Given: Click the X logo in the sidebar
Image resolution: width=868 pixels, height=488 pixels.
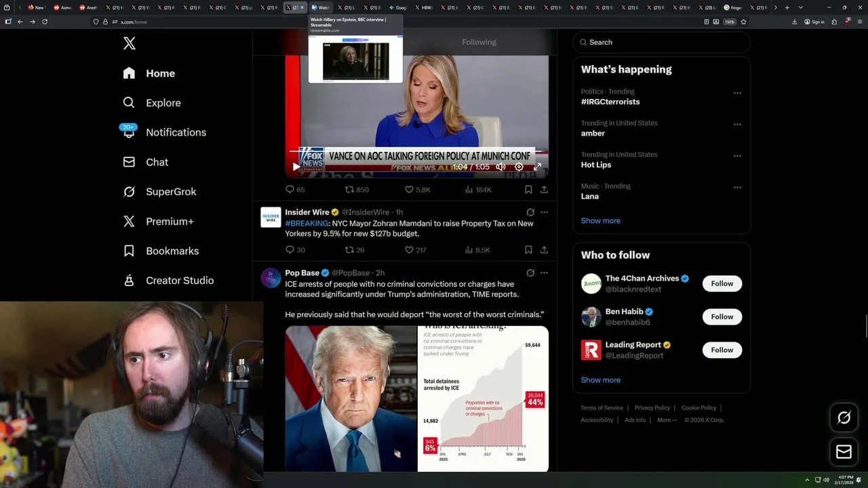Looking at the screenshot, I should click(x=130, y=43).
